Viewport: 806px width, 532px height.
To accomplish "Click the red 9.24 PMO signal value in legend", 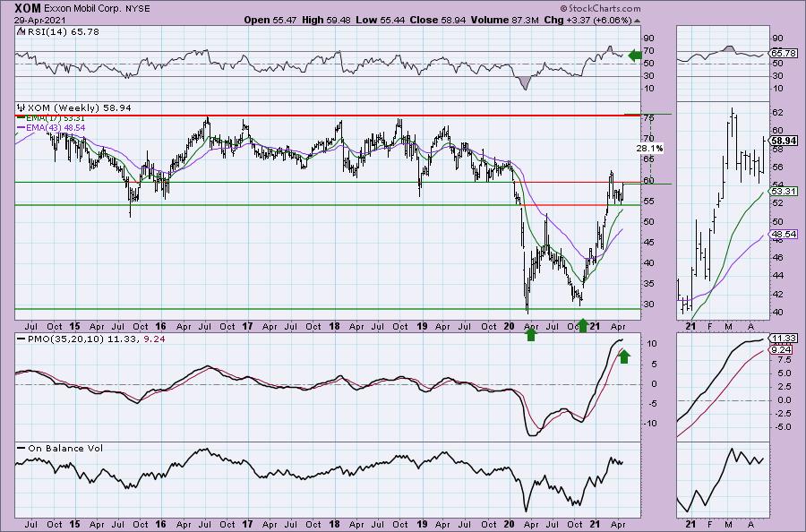I will click(152, 339).
